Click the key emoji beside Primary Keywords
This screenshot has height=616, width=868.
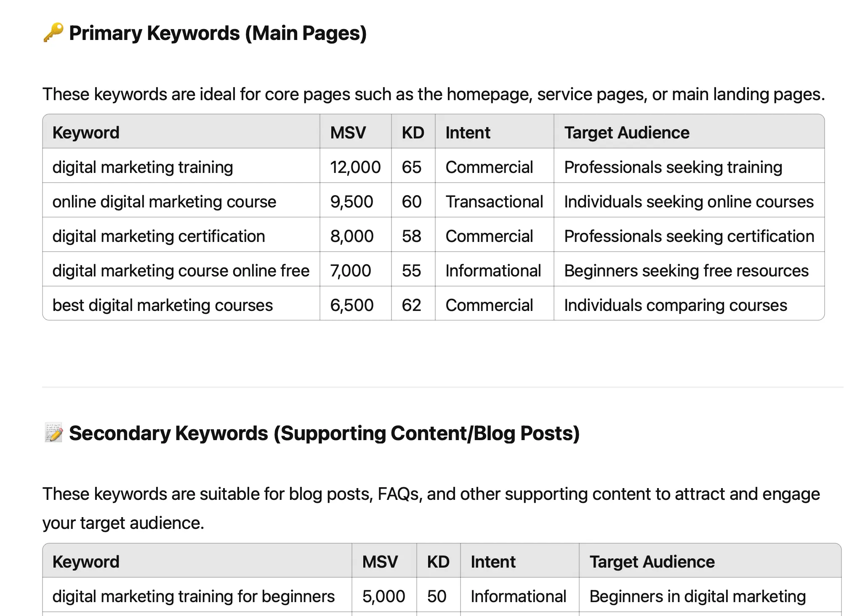point(53,33)
